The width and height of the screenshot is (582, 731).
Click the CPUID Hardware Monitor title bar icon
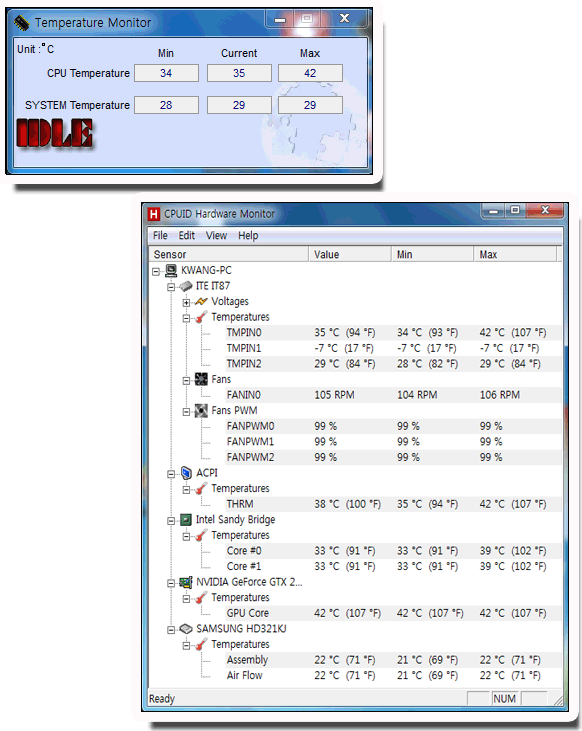pyautogui.click(x=154, y=214)
